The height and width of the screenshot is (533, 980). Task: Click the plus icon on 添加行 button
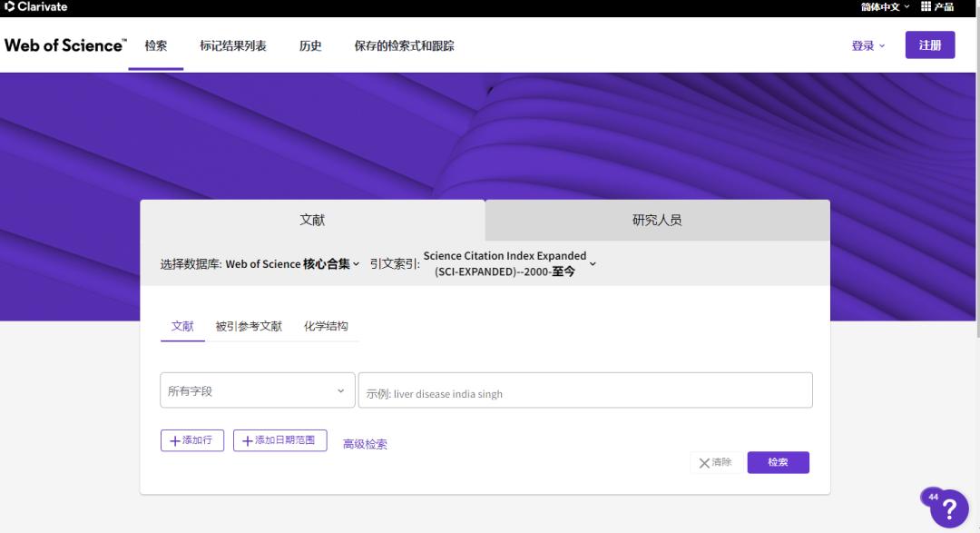(173, 440)
